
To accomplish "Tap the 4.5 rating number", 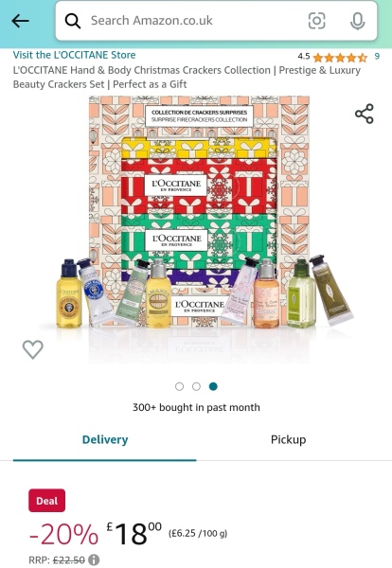I will pos(304,56).
